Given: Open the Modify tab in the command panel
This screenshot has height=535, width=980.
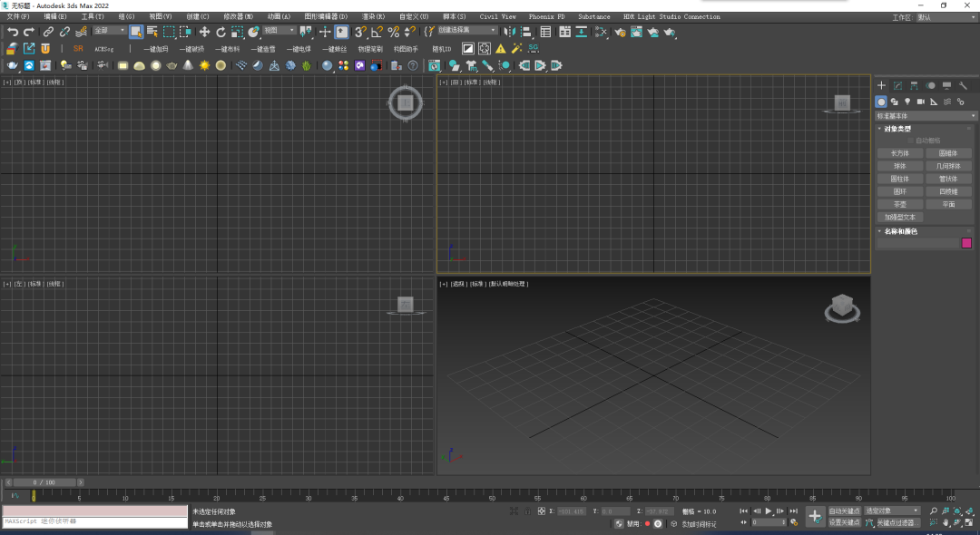Looking at the screenshot, I should pos(897,85).
